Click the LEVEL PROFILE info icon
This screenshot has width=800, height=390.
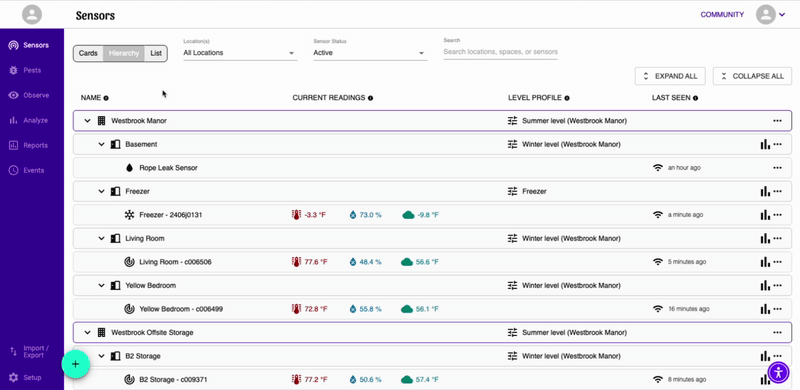[567, 98]
